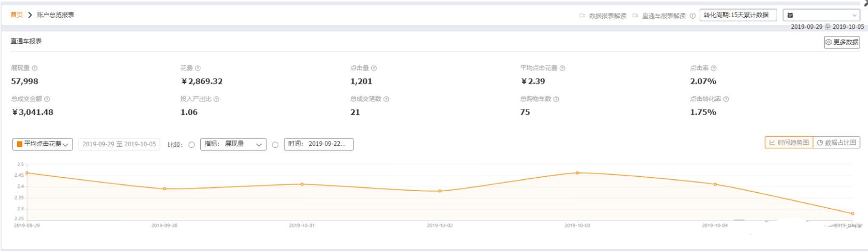Click the 账户总览报表 breadcrumb text
This screenshot has width=868, height=252.
click(x=56, y=15)
